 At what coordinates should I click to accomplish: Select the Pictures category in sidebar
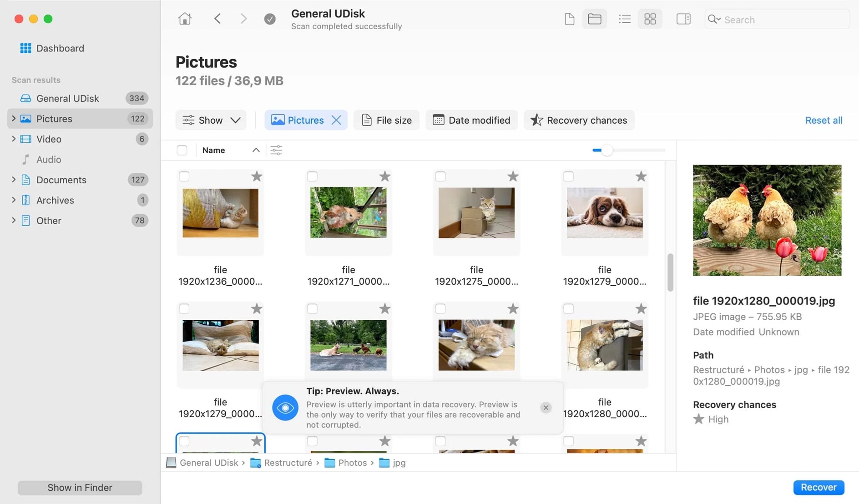click(55, 119)
